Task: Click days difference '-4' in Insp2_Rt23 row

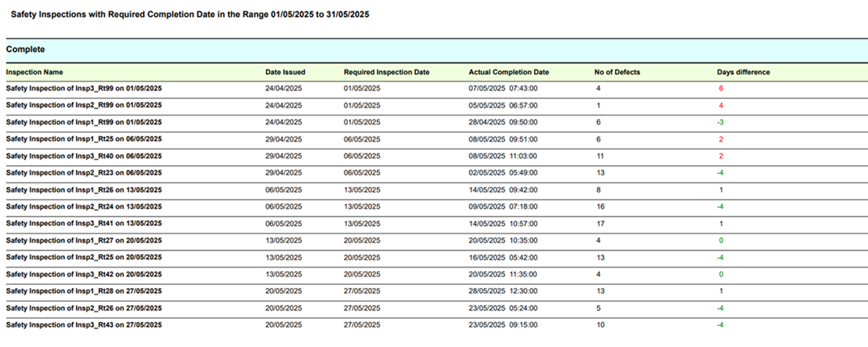Action: point(721,172)
